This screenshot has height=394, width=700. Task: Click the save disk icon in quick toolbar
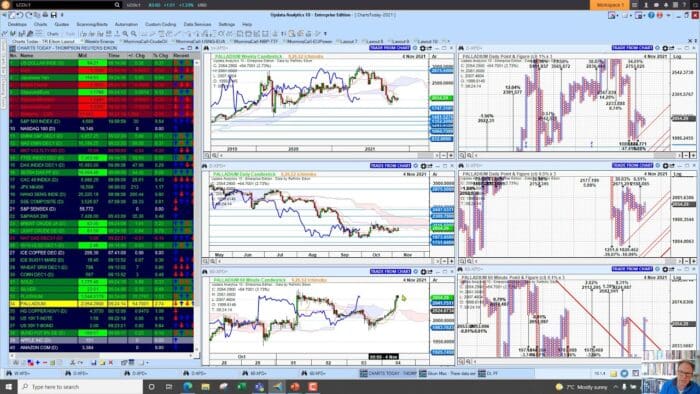click(53, 15)
